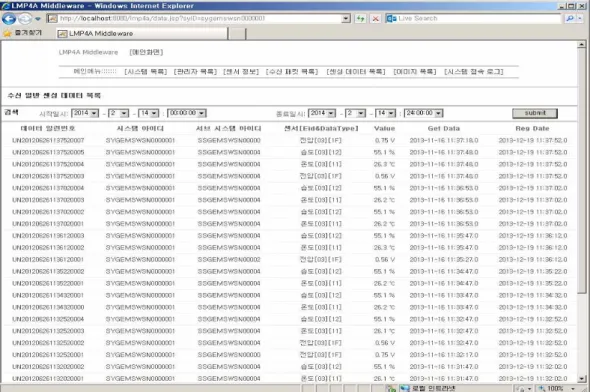Expand the end date day dropdown

coord(391,113)
